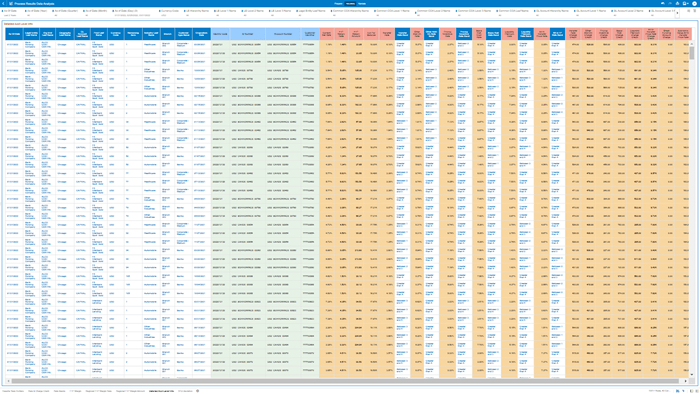Open the As of Date (Month) filter

(96, 11)
